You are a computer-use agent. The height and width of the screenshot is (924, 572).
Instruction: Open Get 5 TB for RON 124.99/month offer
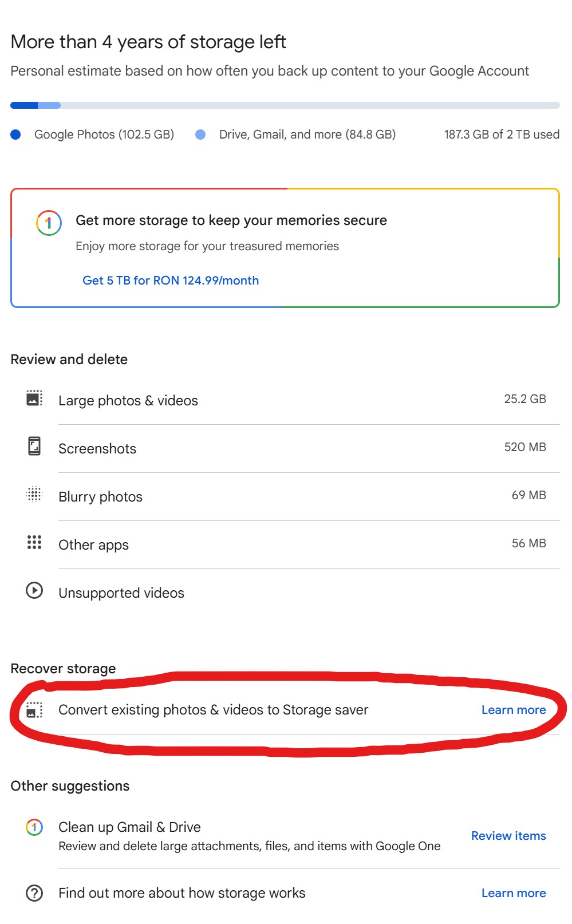[171, 281]
